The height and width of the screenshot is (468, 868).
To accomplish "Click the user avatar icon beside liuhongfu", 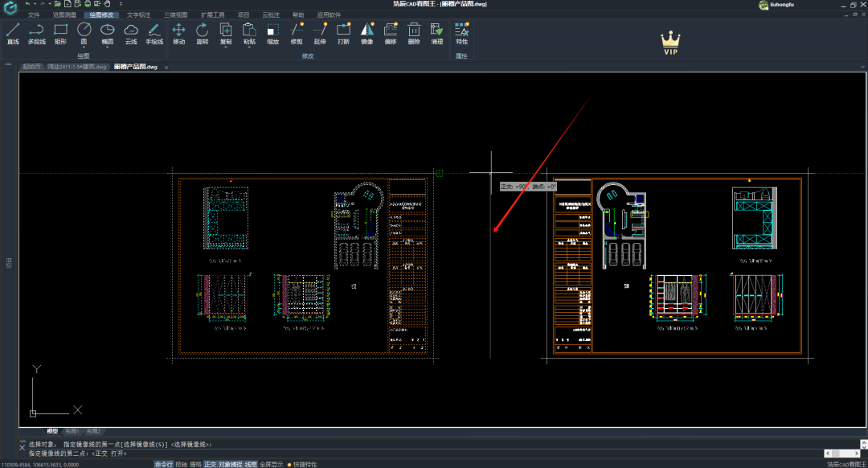I will 764,5.
